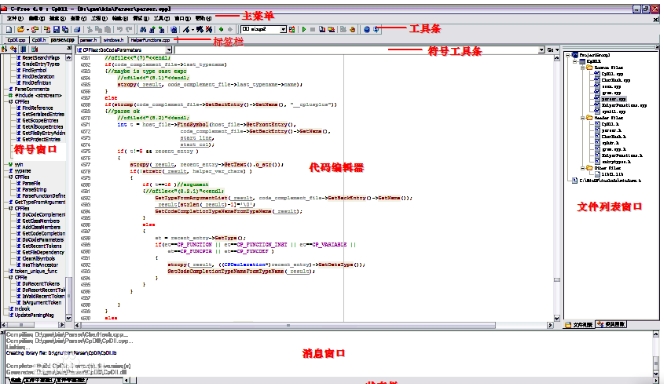Collapse the Source Files folder

pyautogui.click(x=583, y=68)
